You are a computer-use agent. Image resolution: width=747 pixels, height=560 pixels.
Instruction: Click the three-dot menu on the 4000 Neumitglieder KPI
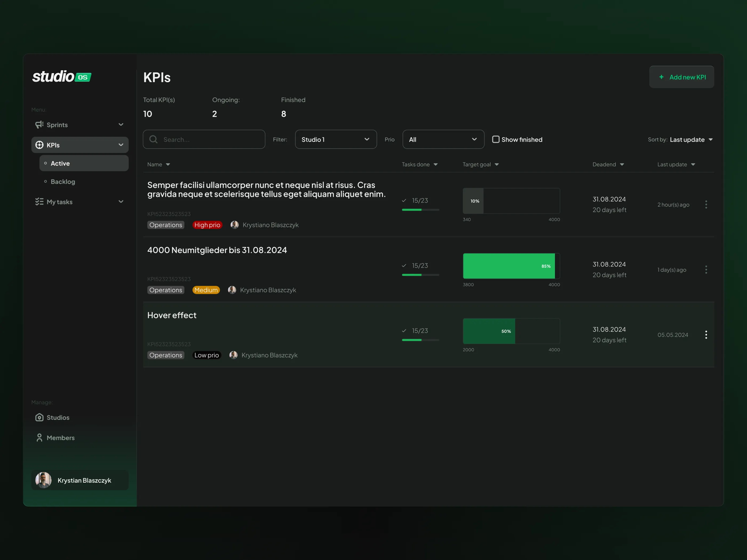tap(706, 269)
